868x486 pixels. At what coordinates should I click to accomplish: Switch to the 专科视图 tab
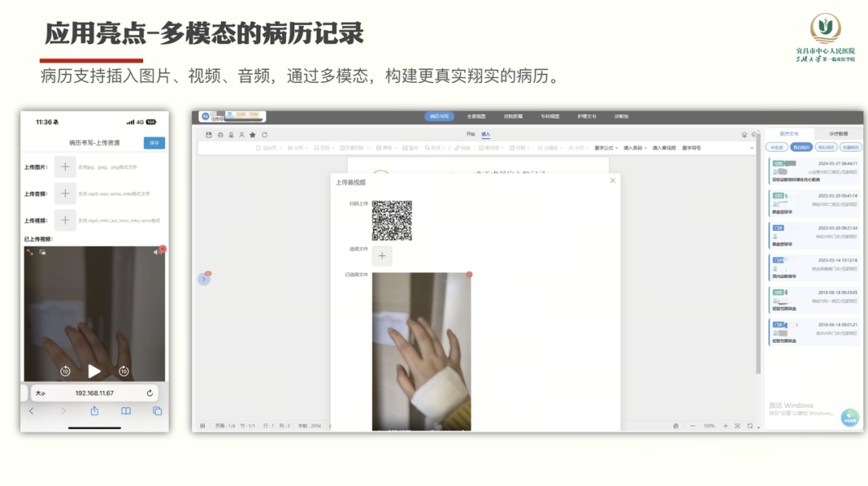click(x=550, y=116)
